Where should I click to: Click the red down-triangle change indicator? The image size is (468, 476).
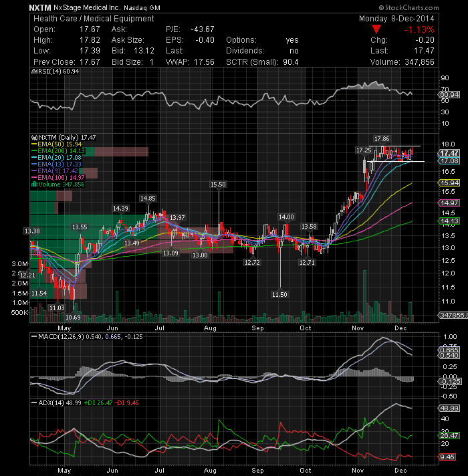pos(376,29)
